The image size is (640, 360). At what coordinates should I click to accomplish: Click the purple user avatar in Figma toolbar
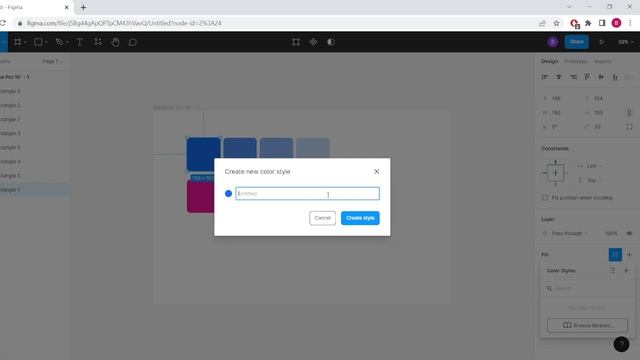[553, 42]
